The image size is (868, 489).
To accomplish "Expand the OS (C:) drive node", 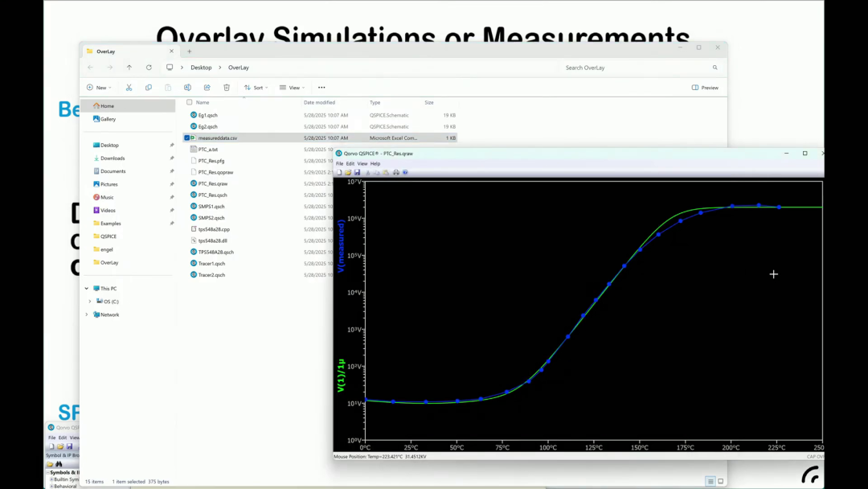I will tap(90, 302).
